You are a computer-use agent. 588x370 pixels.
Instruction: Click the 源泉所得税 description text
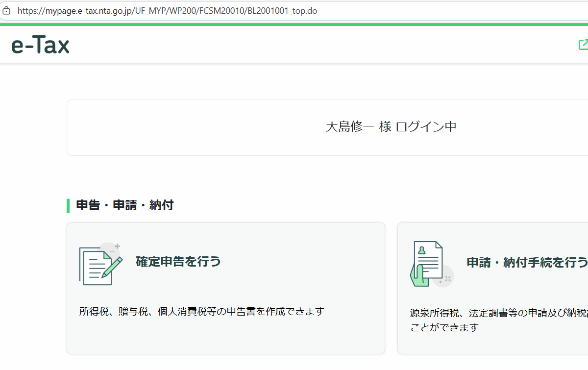click(x=497, y=313)
